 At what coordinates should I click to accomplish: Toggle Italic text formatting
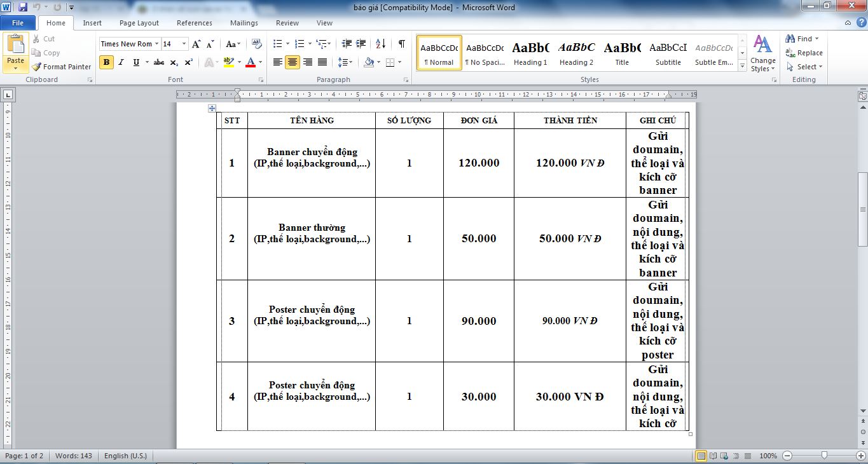pos(121,62)
